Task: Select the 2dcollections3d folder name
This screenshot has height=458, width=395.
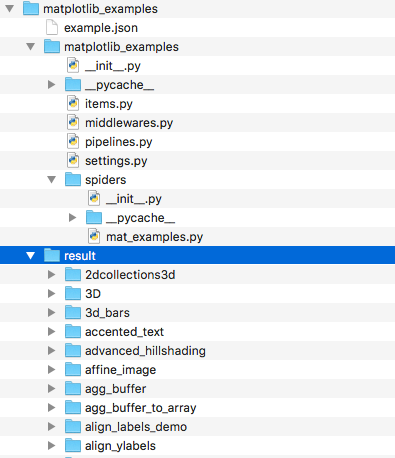Action: click(130, 275)
